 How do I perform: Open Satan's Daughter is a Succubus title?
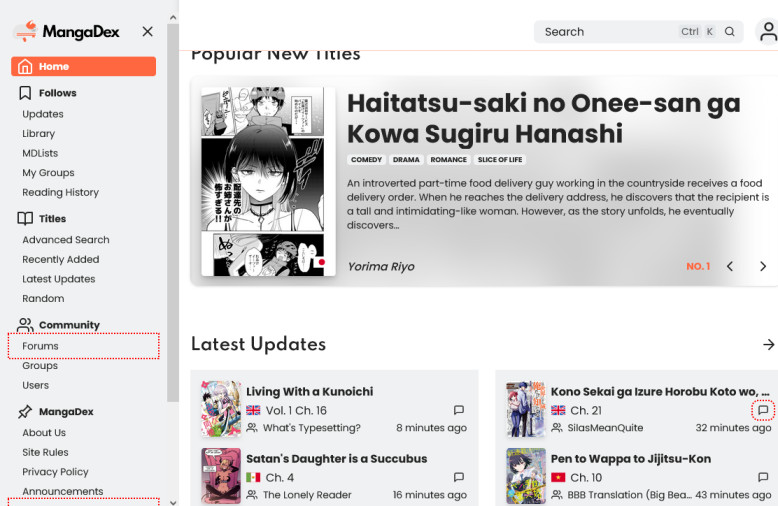(x=336, y=459)
